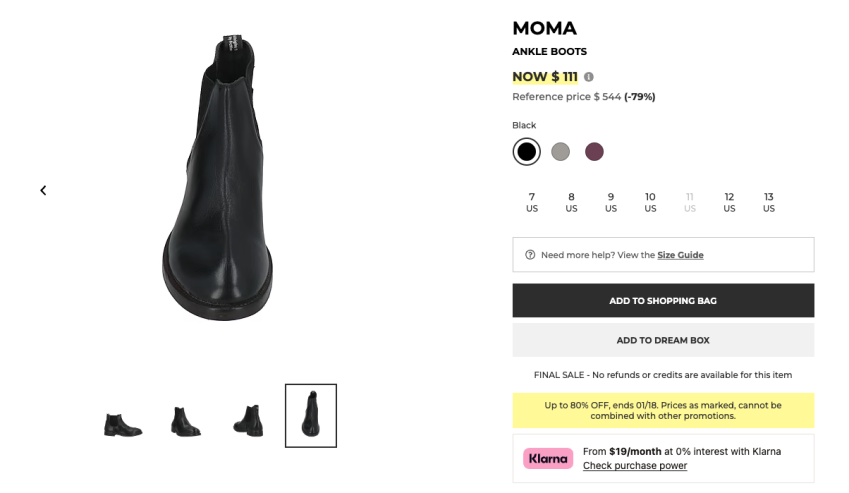The image size is (849, 493).
Task: Select size 8 US
Action: click(x=571, y=202)
